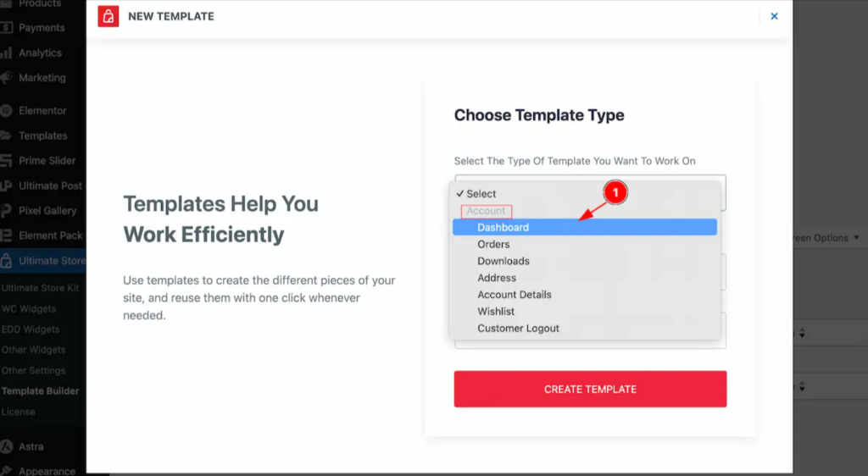Image resolution: width=868 pixels, height=476 pixels.
Task: Open Analytics bar chart icon
Action: [x=6, y=53]
